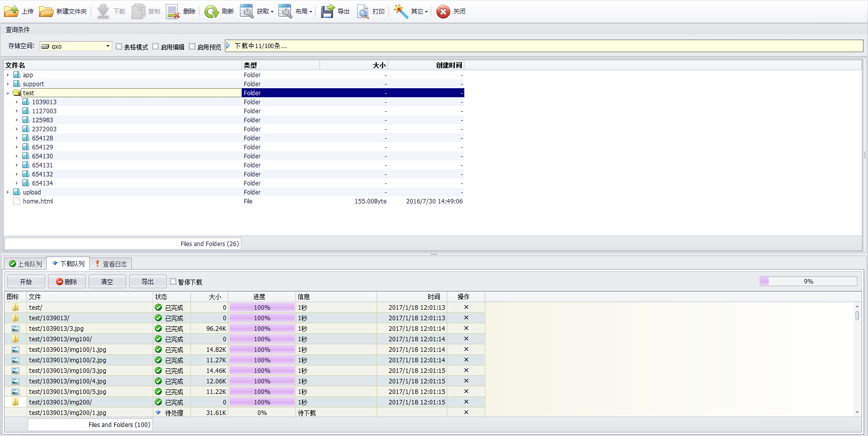
Task: Click the Print toolbar icon
Action: pyautogui.click(x=363, y=11)
